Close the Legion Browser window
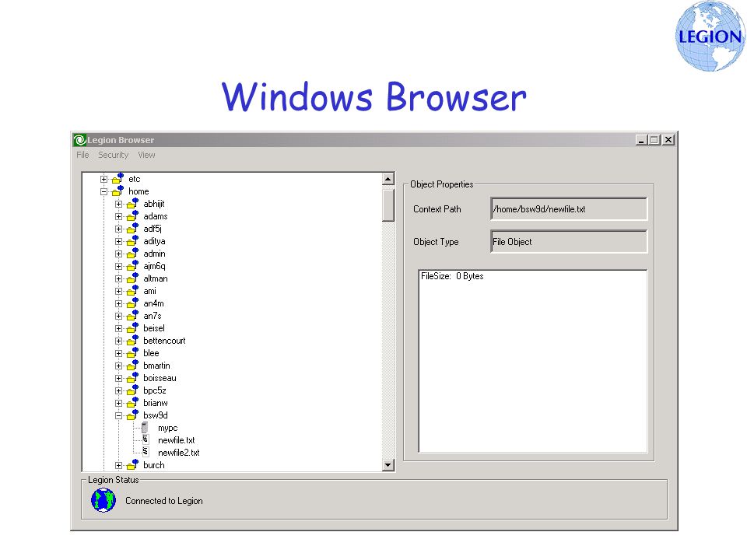Viewport: 747px width, 560px height. [x=668, y=140]
